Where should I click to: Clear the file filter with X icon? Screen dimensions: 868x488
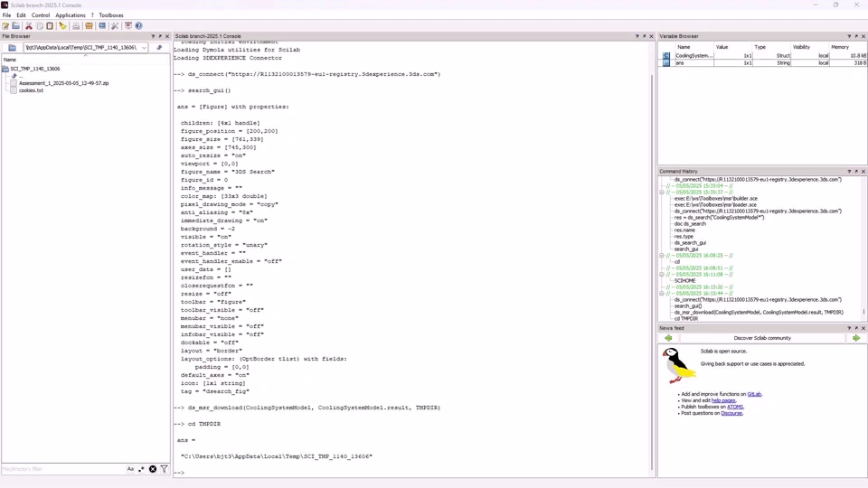(x=153, y=469)
